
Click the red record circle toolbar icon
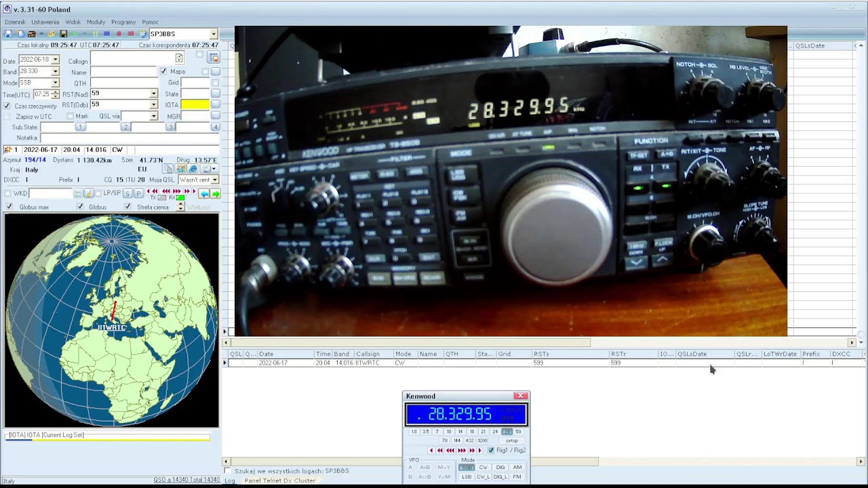pyautogui.click(x=119, y=34)
